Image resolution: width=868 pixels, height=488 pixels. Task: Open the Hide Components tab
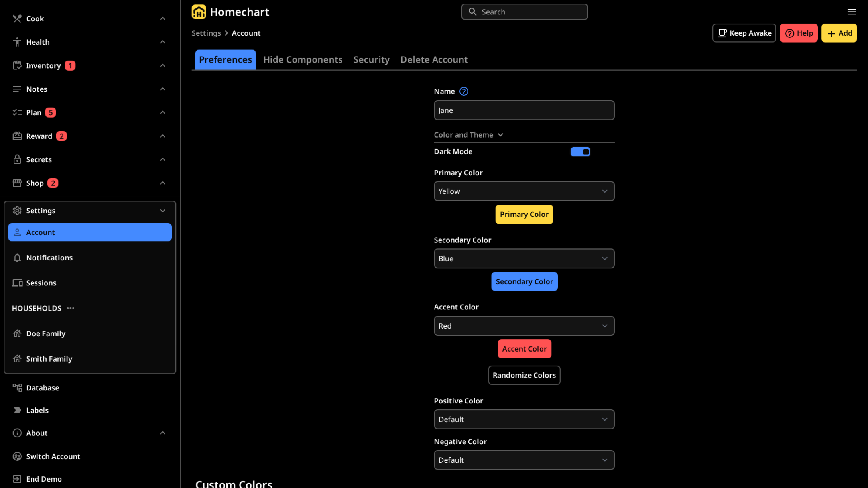[x=303, y=60]
